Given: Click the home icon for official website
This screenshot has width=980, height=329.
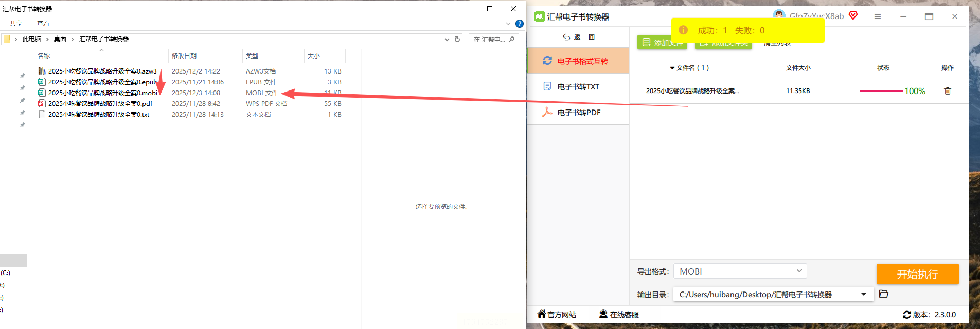Looking at the screenshot, I should pos(542,314).
